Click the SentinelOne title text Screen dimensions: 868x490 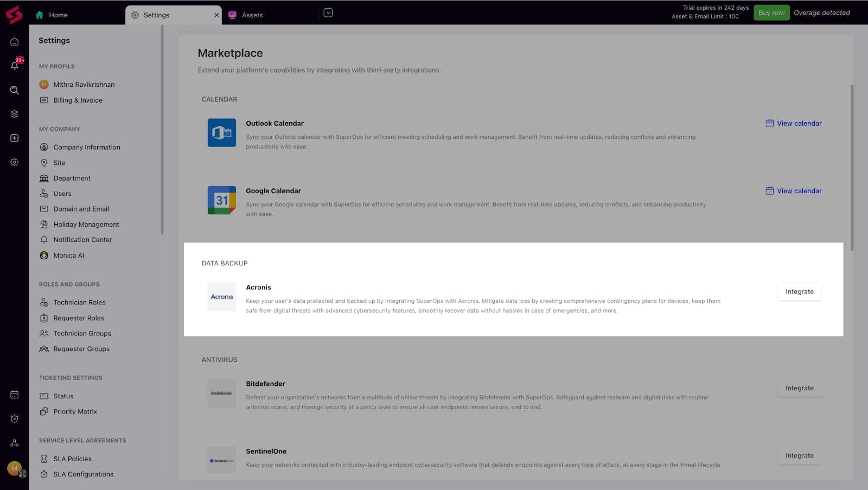pos(266,451)
